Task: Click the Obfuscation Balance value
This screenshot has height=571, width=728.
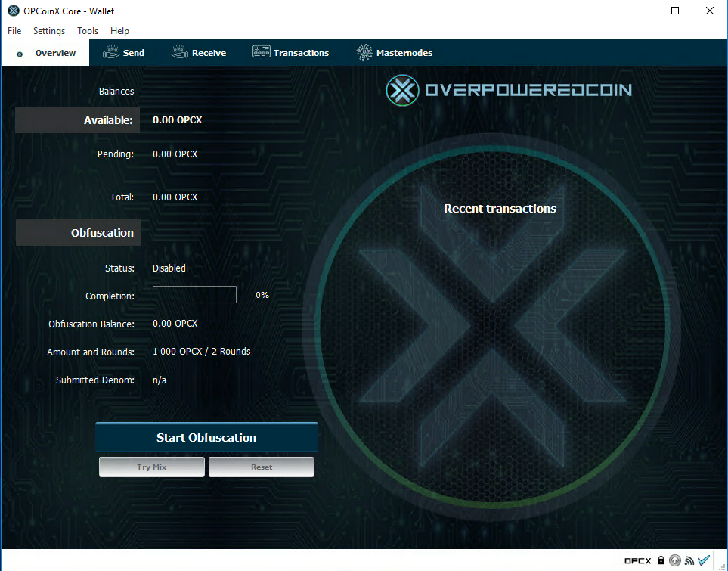Action: (175, 324)
